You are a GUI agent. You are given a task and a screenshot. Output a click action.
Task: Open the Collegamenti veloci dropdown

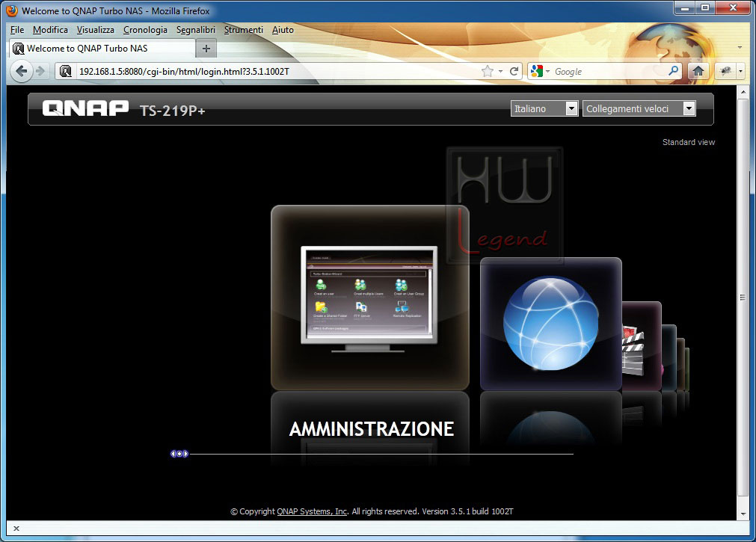pos(639,108)
